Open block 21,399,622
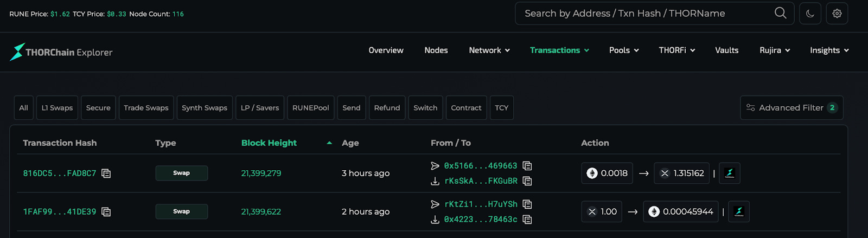Screen dimensions: 868x238 tap(261, 212)
